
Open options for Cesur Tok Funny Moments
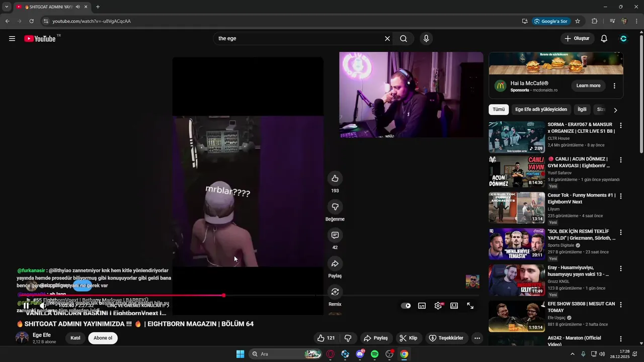(x=620, y=196)
